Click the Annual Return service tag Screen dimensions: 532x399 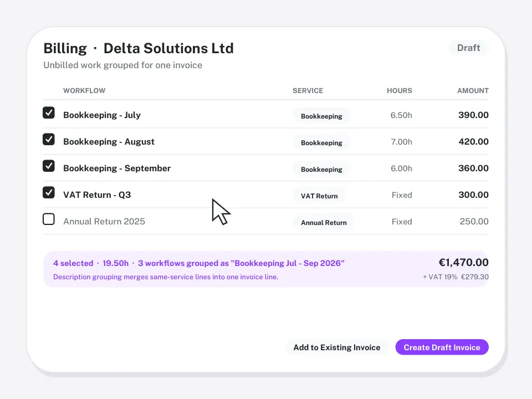pos(324,223)
